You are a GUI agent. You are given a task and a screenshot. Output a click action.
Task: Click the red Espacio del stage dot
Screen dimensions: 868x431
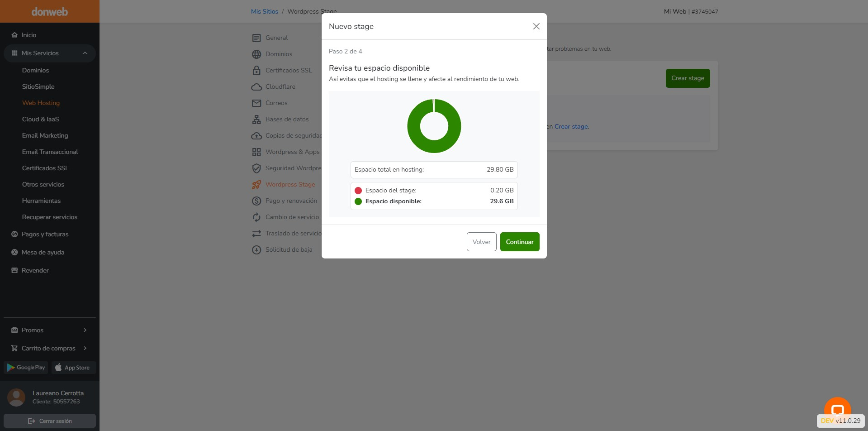[x=358, y=191]
